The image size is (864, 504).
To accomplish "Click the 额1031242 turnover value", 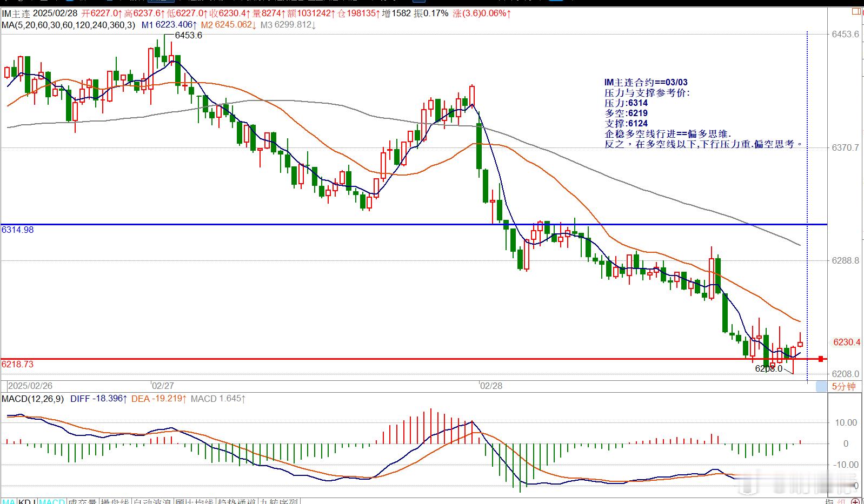I will (310, 14).
